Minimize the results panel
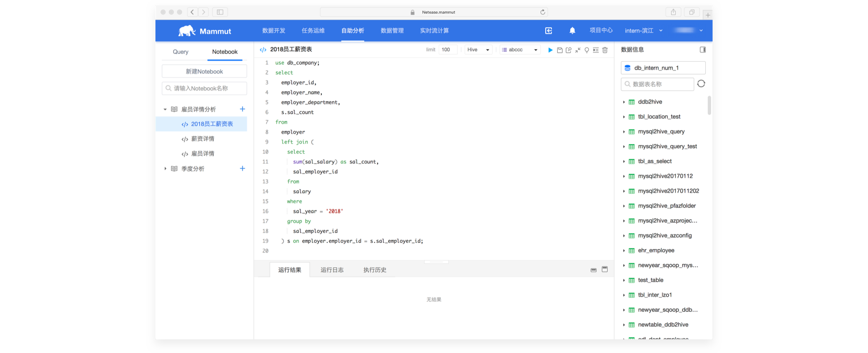The width and height of the screenshot is (868, 353). coord(594,270)
